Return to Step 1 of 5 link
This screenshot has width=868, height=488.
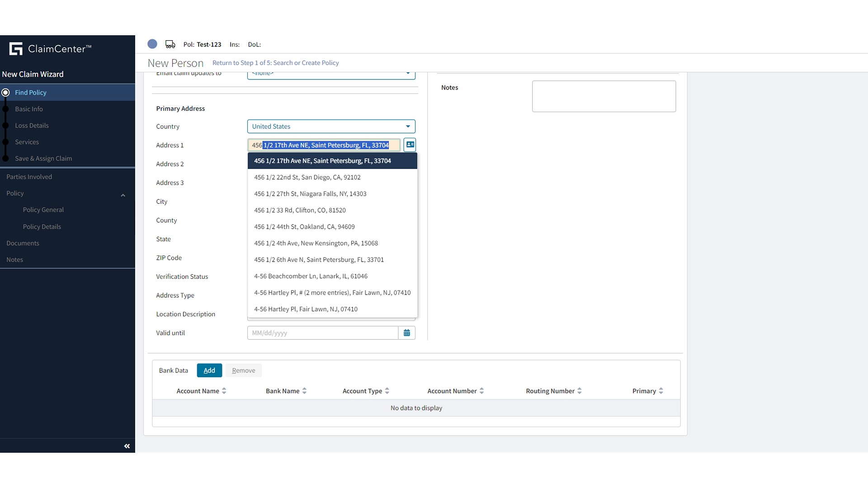(x=275, y=63)
